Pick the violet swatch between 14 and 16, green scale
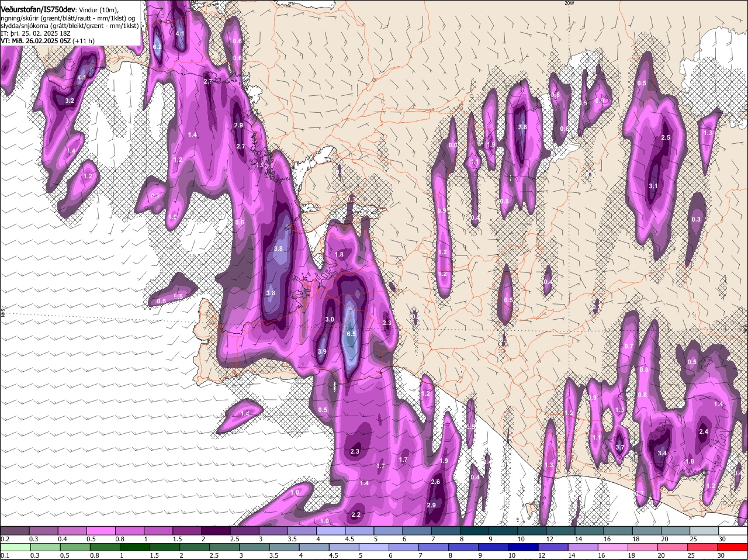Viewport: 748px width, 560px height. click(583, 547)
